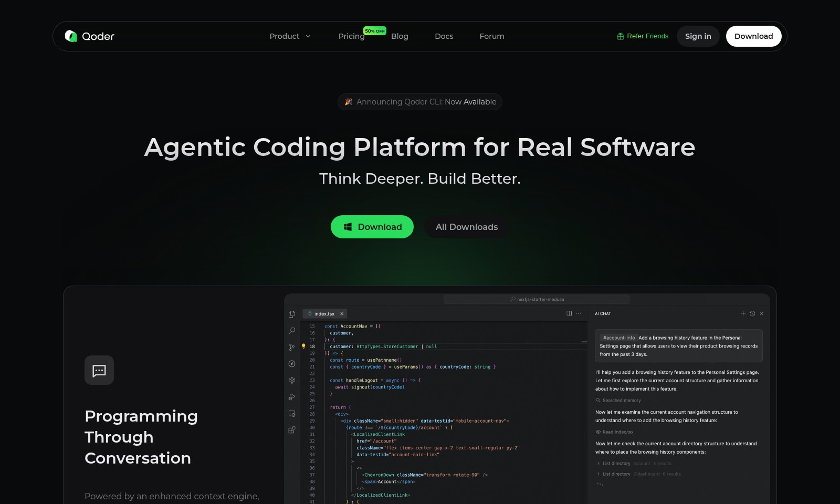Click the Extensions blocks icon in IDE sidebar
The height and width of the screenshot is (504, 840).
292,430
